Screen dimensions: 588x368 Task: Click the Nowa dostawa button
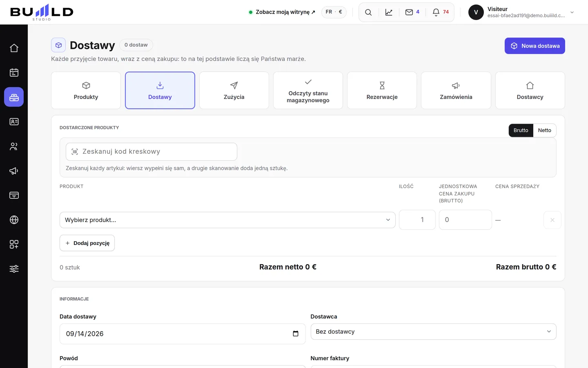click(x=535, y=46)
